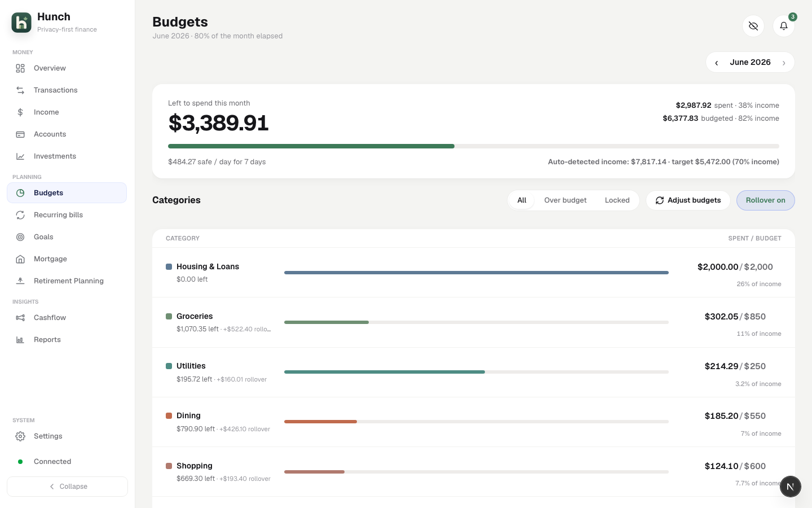The width and height of the screenshot is (812, 508).
Task: Click the Groceries green color swatch
Action: 169,317
